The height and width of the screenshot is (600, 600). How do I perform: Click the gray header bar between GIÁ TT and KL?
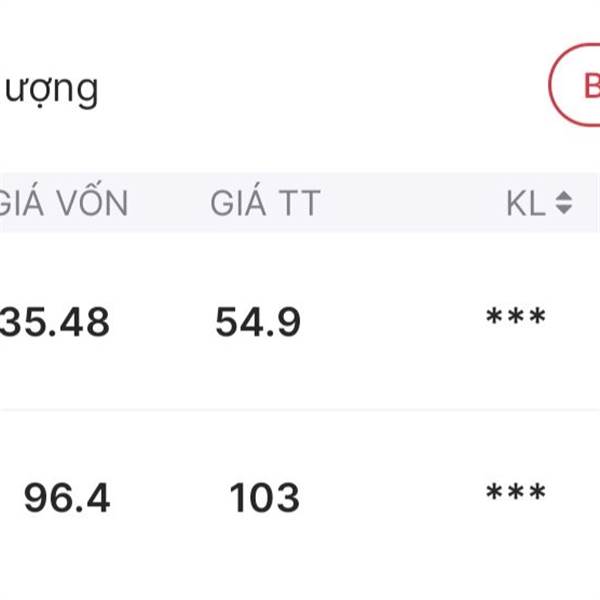[x=410, y=203]
